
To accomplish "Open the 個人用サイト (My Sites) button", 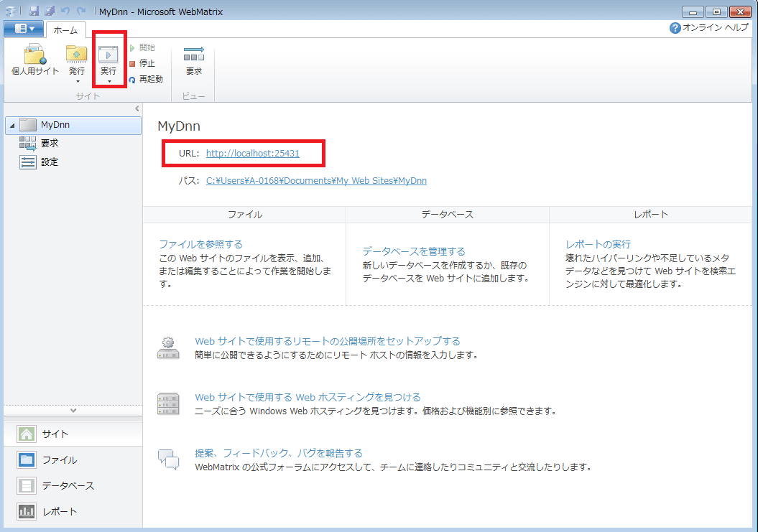I will pos(34,59).
